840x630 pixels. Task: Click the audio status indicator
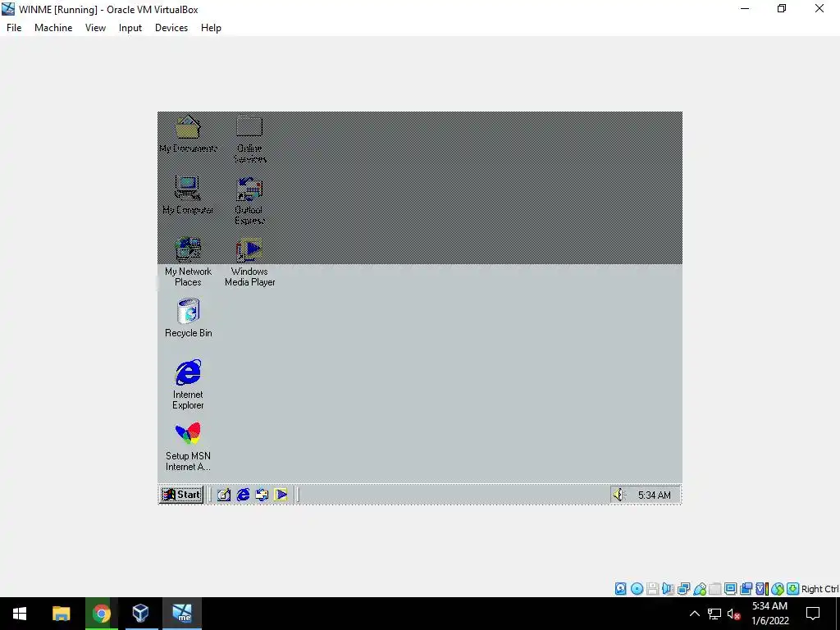click(668, 589)
